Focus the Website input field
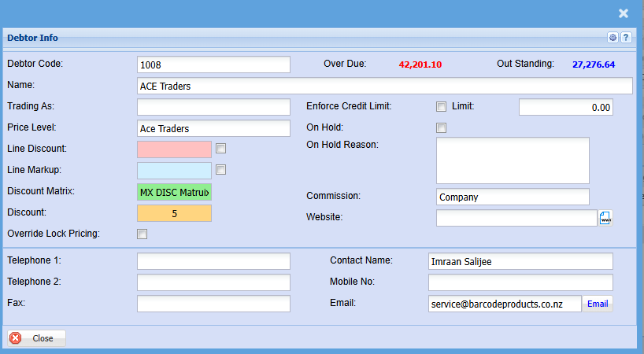This screenshot has height=354, width=644. click(516, 218)
